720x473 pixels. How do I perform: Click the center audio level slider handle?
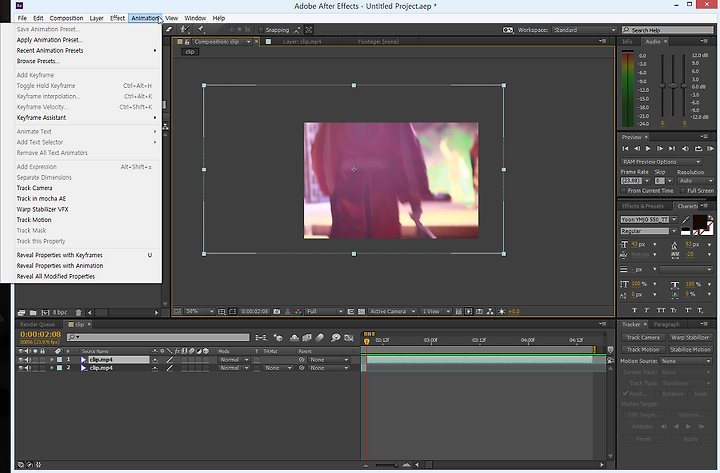pos(673,85)
